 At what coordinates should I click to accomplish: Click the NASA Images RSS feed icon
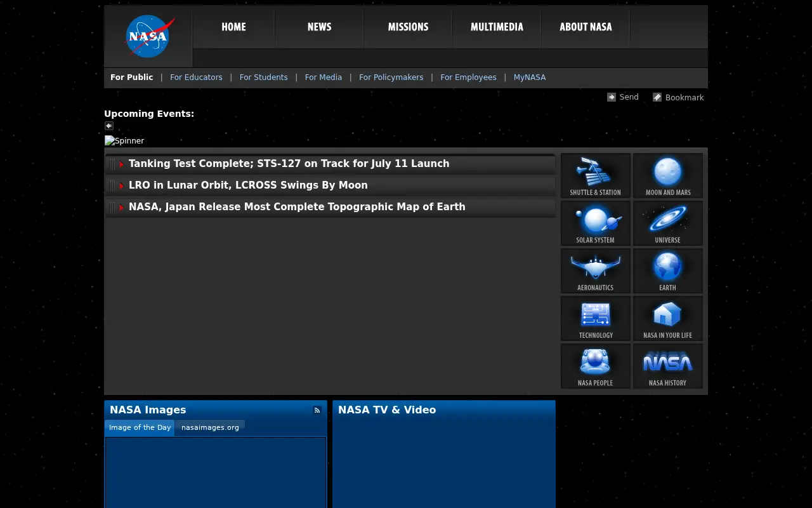[317, 410]
